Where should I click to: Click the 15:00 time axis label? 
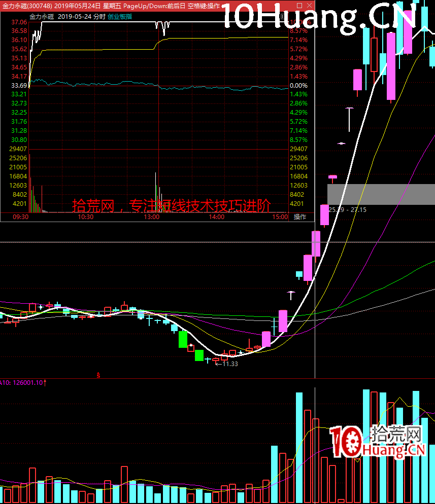(x=280, y=217)
